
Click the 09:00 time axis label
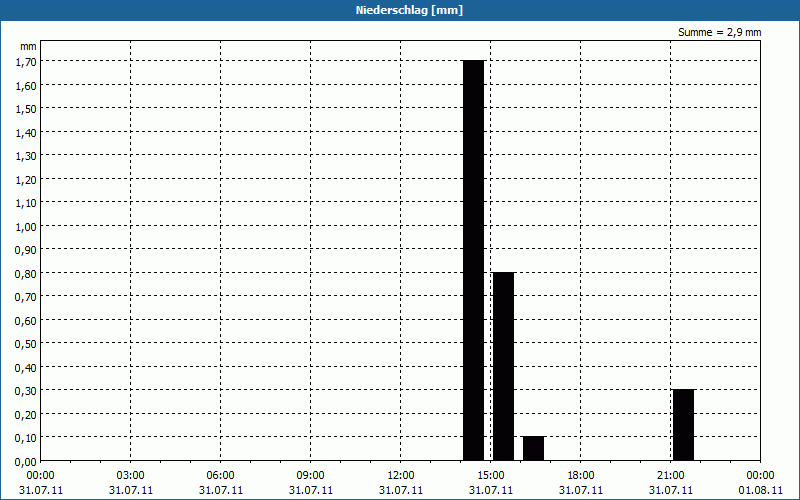311,475
